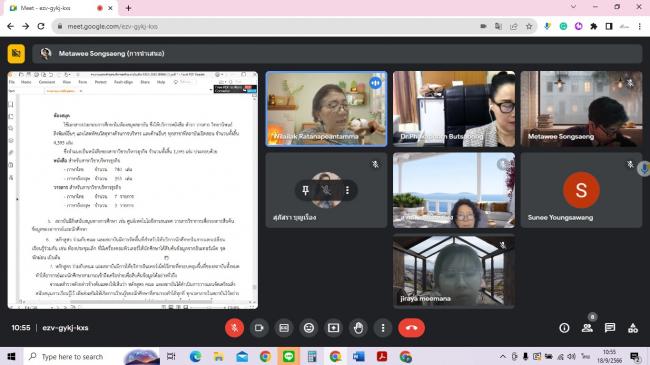
Task: Leave the call with red hang-up button
Action: click(411, 328)
